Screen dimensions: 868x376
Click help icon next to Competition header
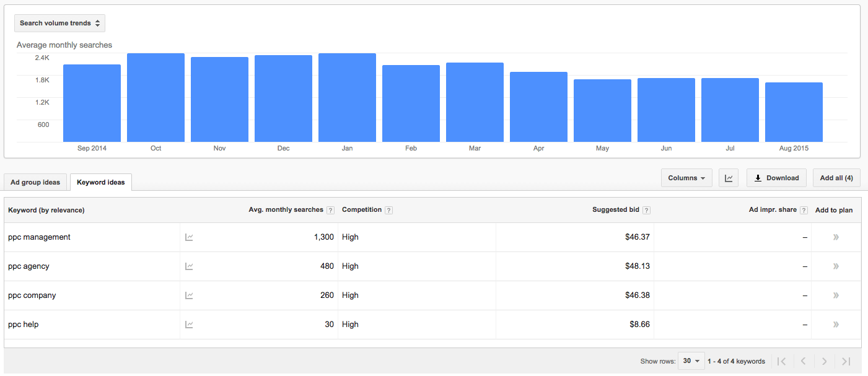coord(388,211)
